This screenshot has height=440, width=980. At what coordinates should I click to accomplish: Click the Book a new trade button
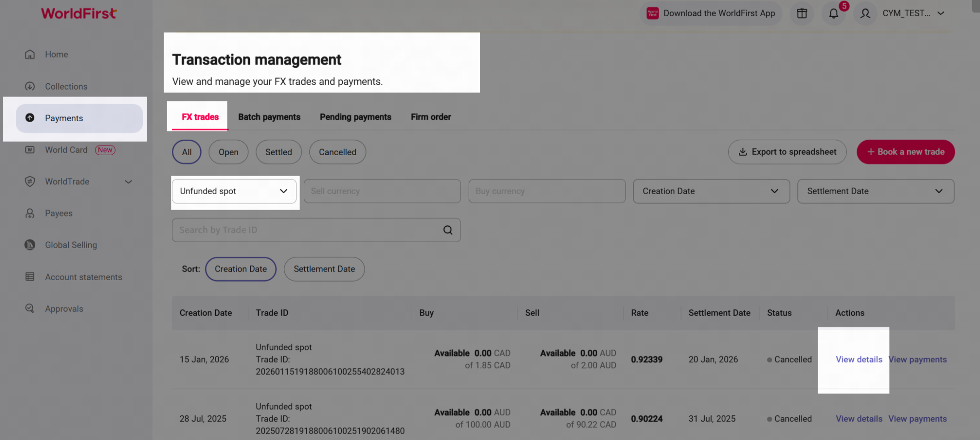[x=905, y=152]
